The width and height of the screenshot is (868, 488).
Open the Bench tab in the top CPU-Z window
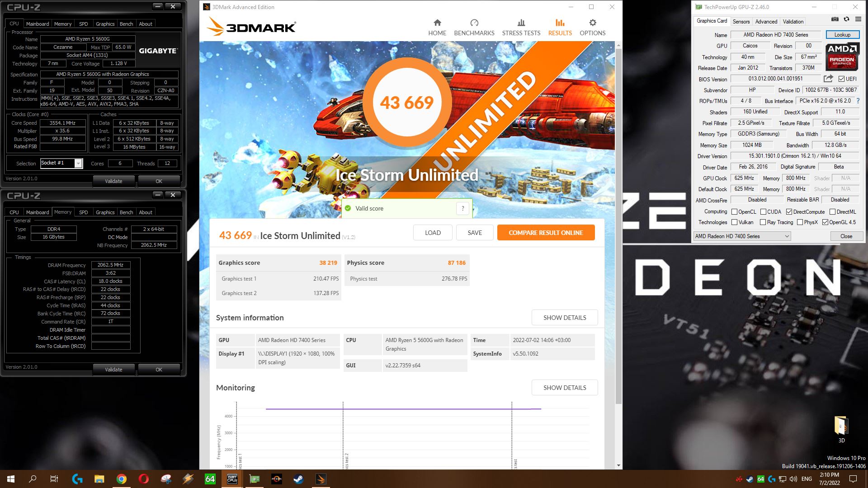(126, 24)
